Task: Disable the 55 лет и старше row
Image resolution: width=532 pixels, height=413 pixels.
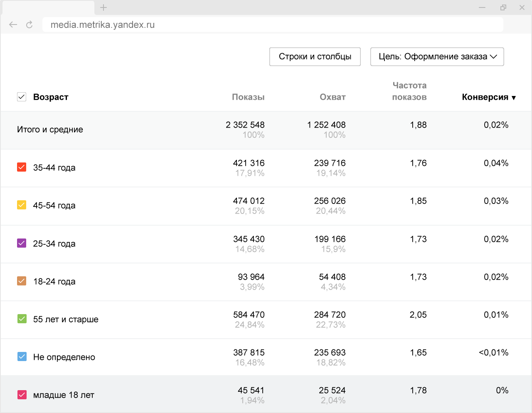Action: (22, 319)
